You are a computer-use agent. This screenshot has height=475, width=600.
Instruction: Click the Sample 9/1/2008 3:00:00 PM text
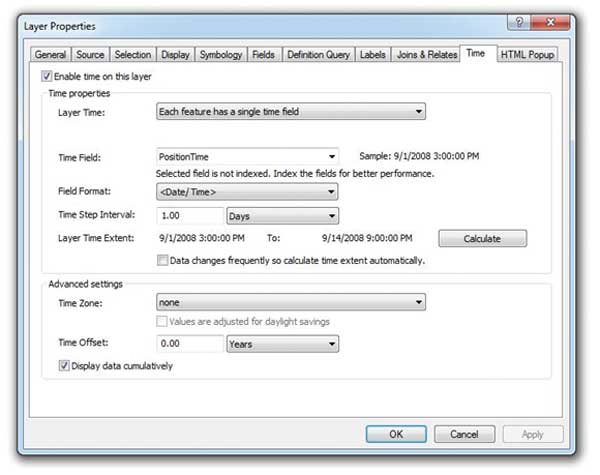[419, 156]
